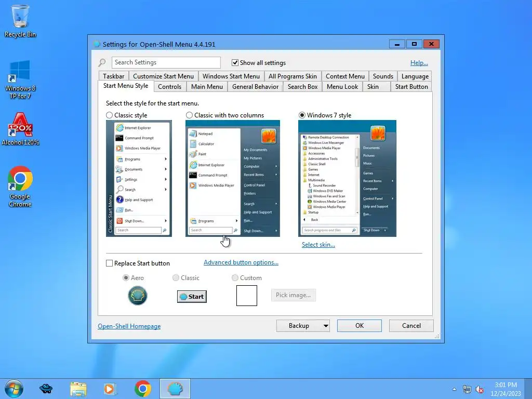Open the Menu Look tab
The image size is (532, 399).
point(342,87)
